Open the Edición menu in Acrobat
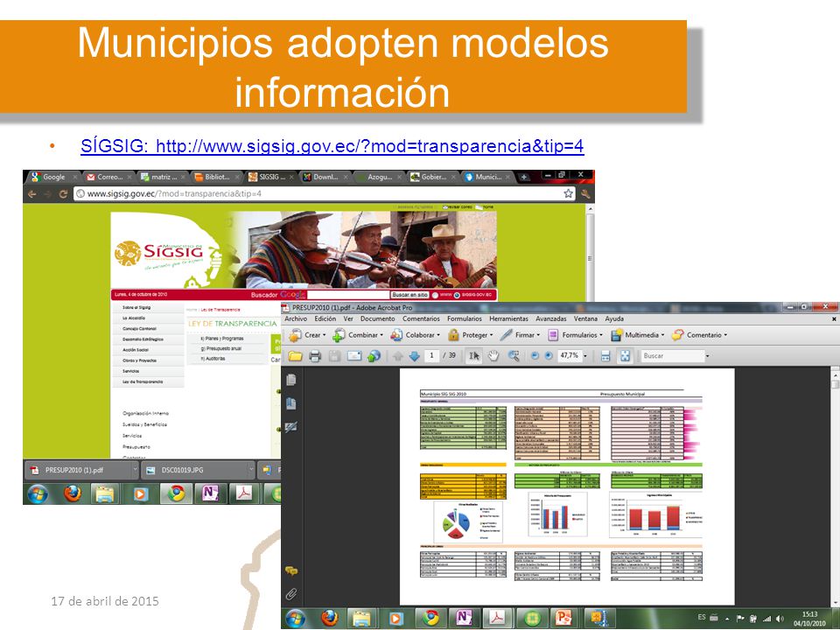Screen dimensions: 840x630 coord(325,318)
